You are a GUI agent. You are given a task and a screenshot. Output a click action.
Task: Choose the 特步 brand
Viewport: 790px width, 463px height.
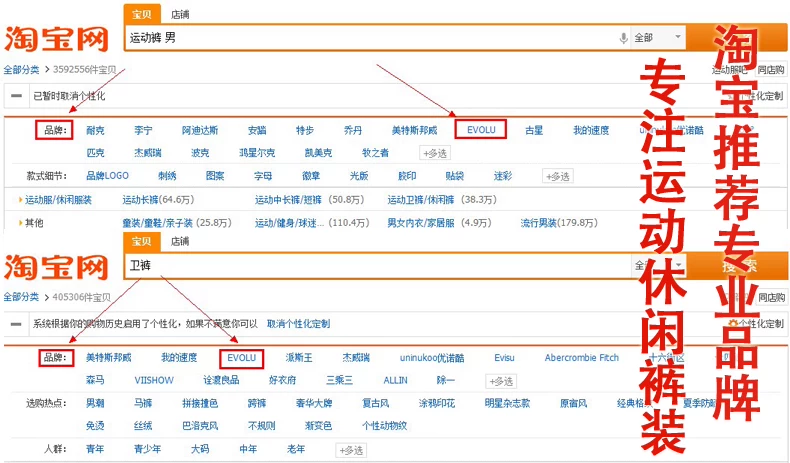305,130
